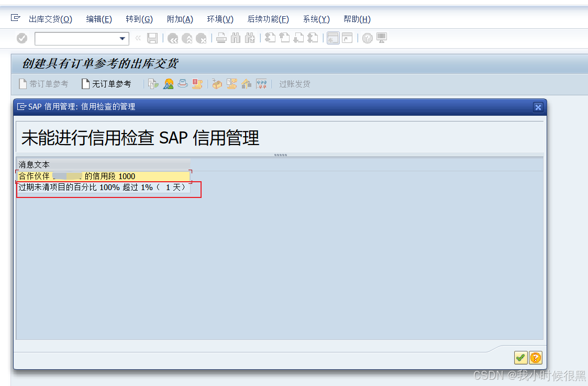Click the Back navigation arrow icon
Image resolution: width=588 pixels, height=386 pixels.
(x=173, y=38)
